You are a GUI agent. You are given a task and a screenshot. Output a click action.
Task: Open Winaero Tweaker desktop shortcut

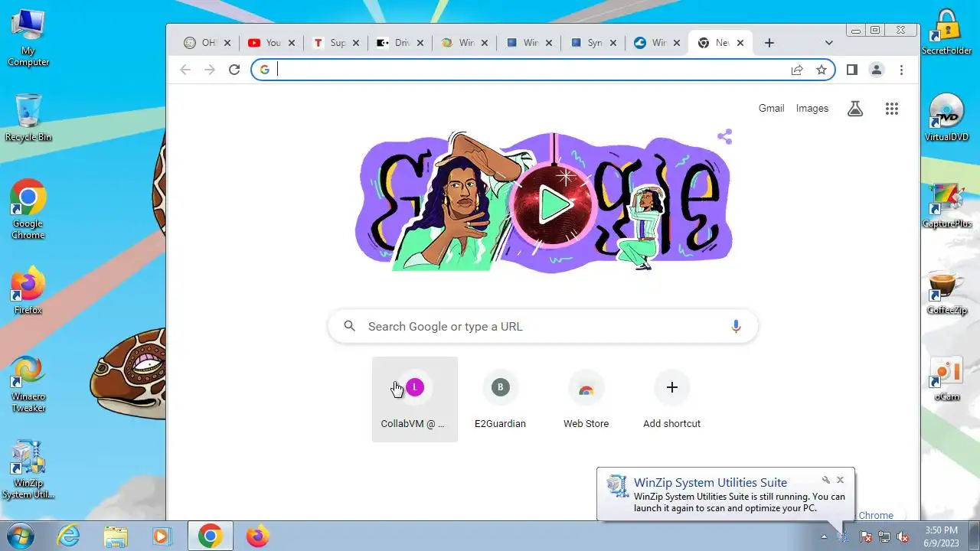(x=28, y=383)
